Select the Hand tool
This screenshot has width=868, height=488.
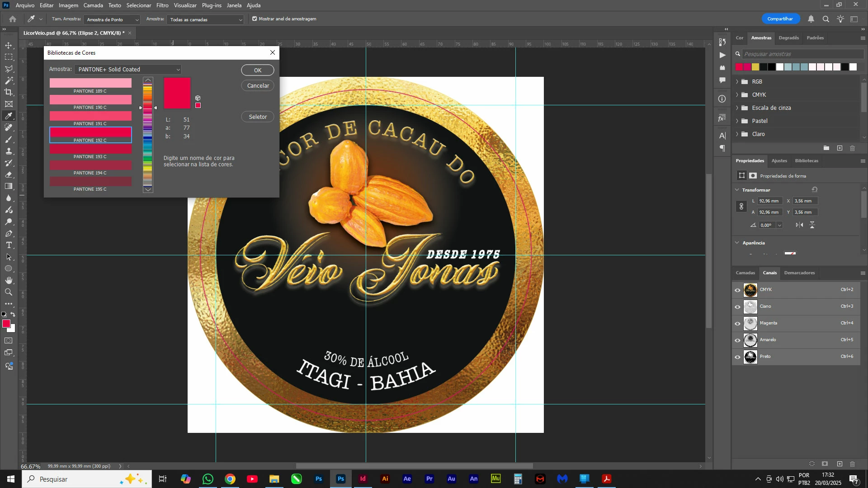click(9, 280)
